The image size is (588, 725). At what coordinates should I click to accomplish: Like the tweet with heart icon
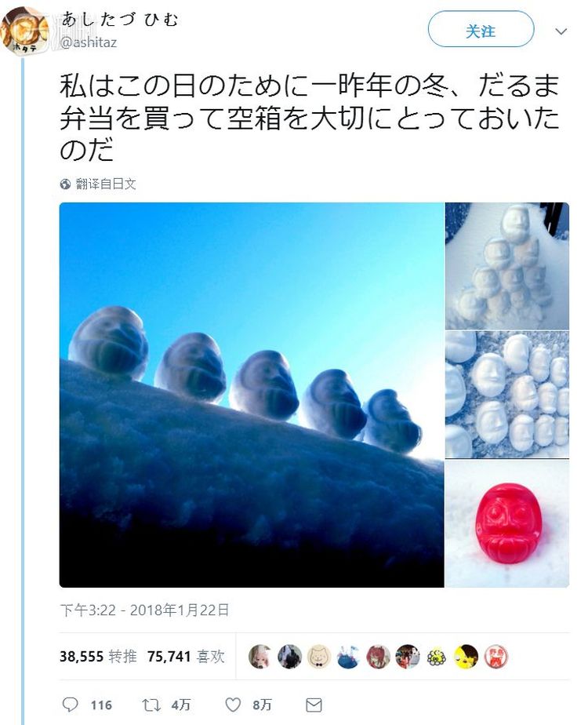tap(233, 705)
